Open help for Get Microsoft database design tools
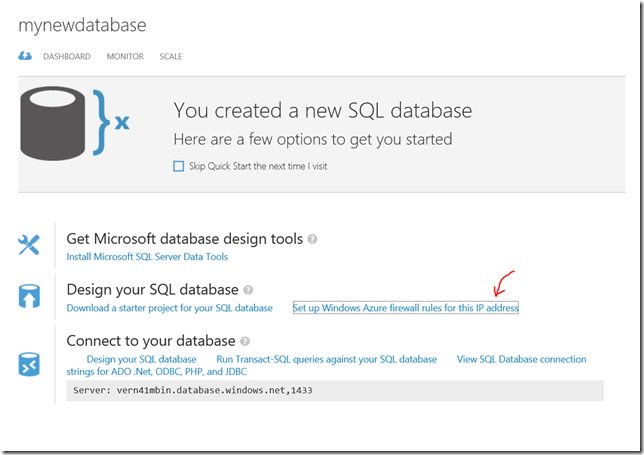 point(313,239)
